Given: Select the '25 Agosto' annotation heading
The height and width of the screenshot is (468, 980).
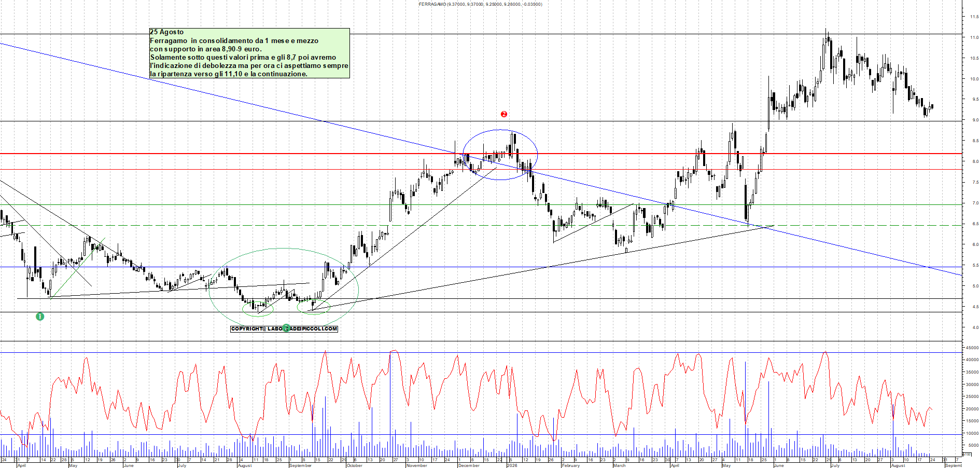Looking at the screenshot, I should click(x=167, y=32).
